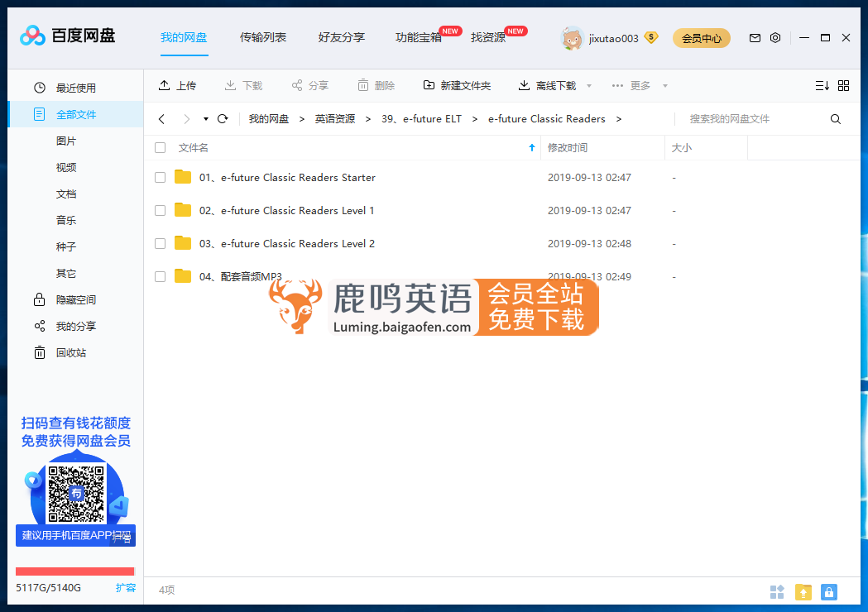Screen dimensions: 868x612
Task: Click the share toolbar button
Action: 310,85
